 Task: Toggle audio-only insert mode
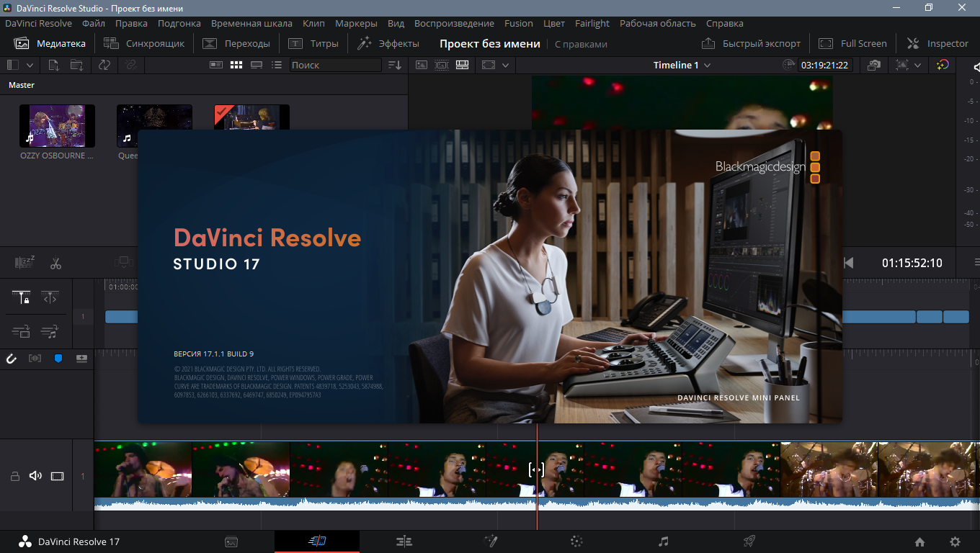50,332
